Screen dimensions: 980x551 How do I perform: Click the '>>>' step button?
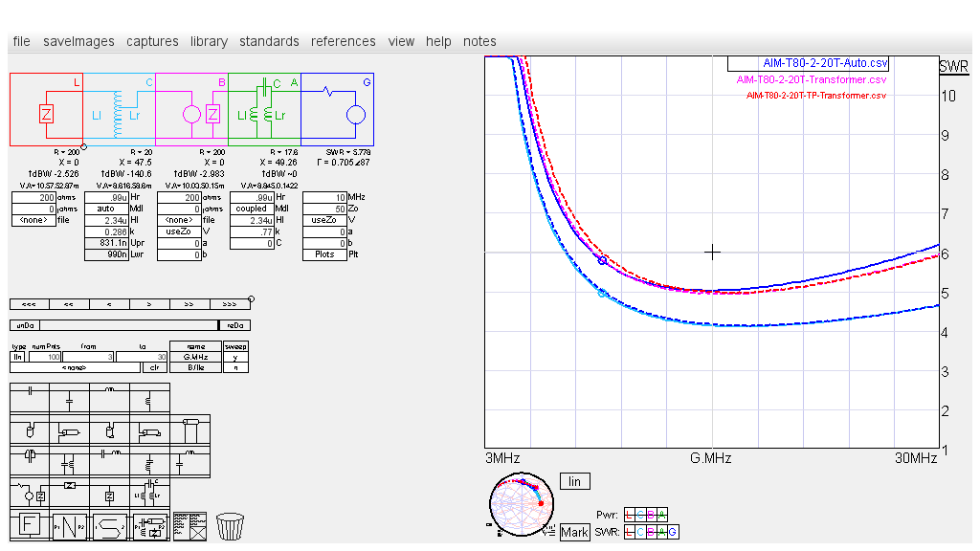point(230,304)
